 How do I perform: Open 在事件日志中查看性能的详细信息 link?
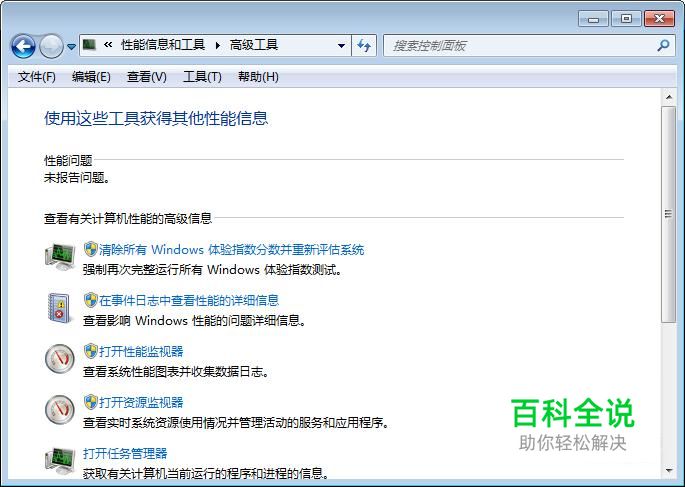189,300
